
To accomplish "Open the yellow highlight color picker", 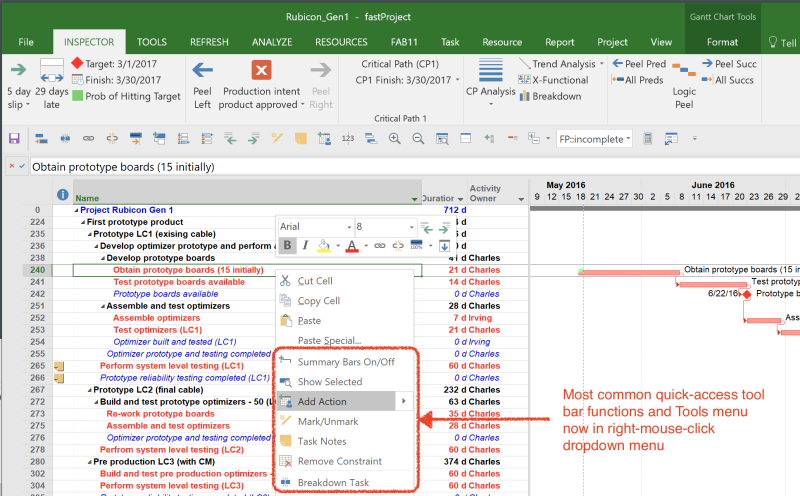I will pos(338,246).
